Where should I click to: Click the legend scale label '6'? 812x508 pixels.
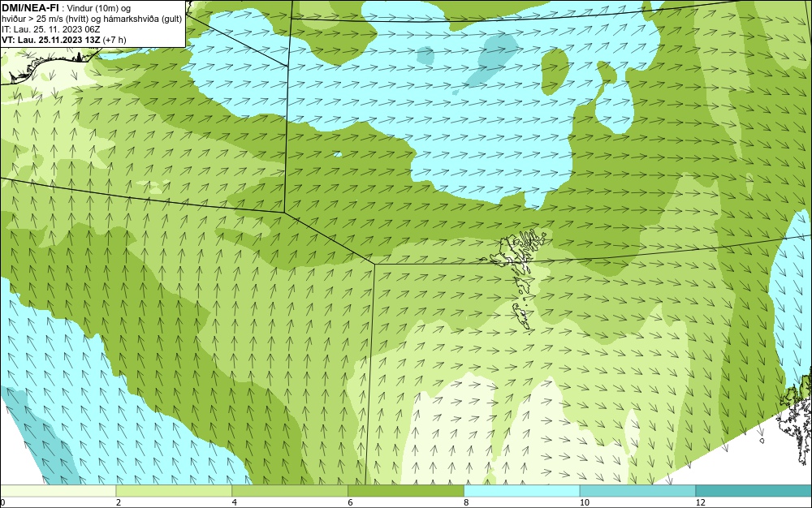[351, 502]
